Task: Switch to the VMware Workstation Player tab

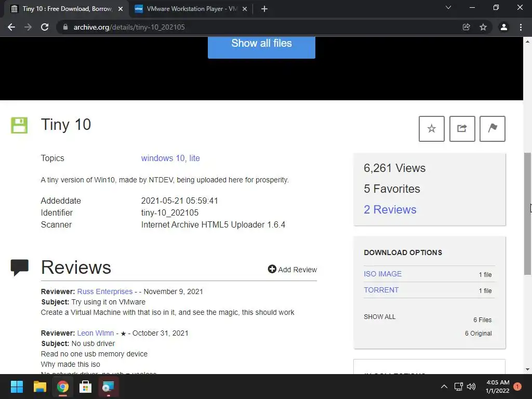Action: pyautogui.click(x=191, y=9)
